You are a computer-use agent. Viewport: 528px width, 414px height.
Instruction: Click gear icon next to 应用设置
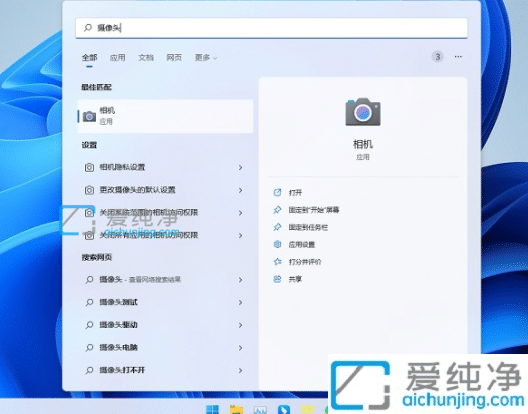tap(277, 244)
